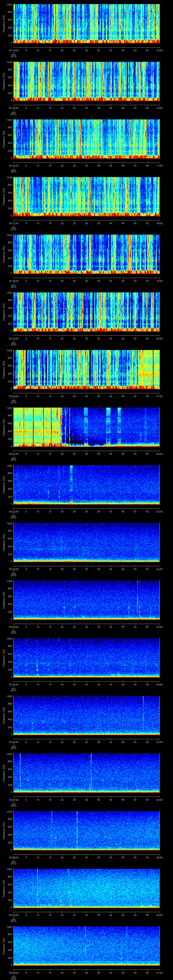
Task: Select the 18:26:00 time axis label
Action: [13, 742]
